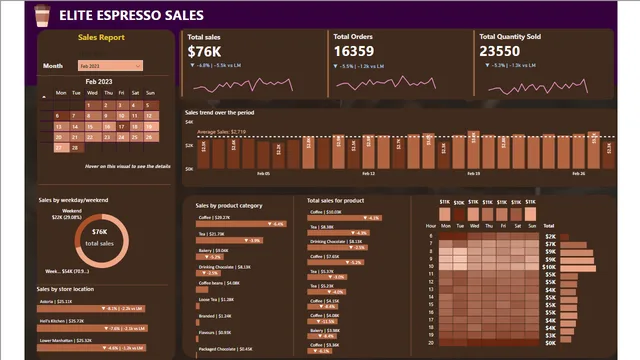Open the Month dropdown showing Feb 2023

click(x=110, y=66)
